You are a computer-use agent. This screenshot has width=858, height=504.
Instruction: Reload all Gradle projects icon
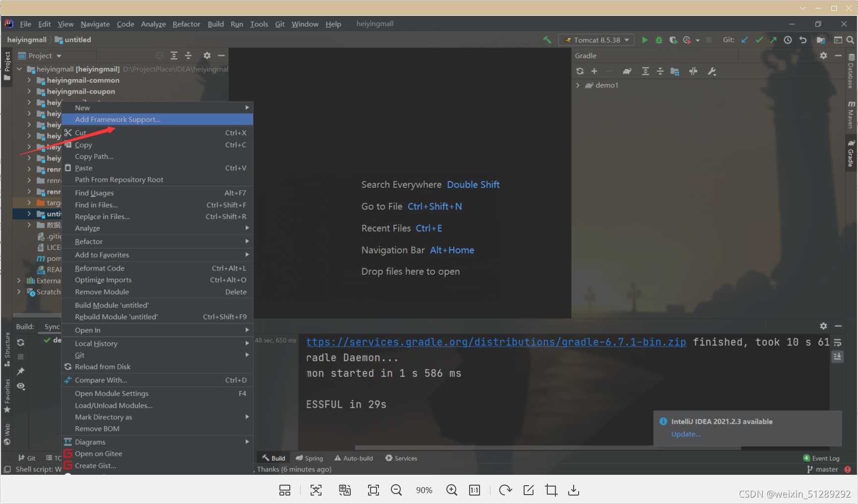tap(580, 71)
